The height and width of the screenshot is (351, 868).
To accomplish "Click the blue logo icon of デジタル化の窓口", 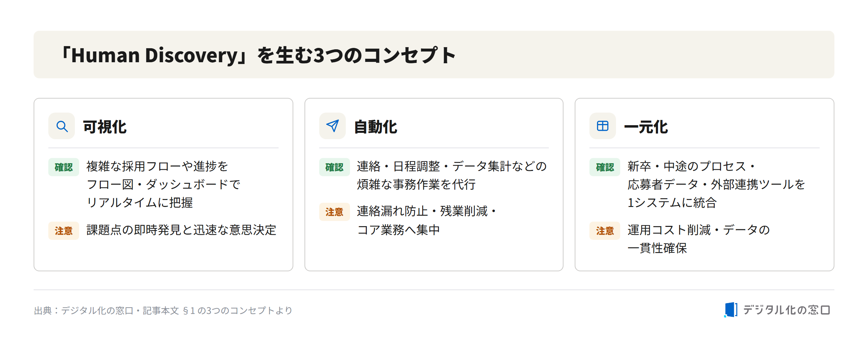I will click(x=731, y=310).
